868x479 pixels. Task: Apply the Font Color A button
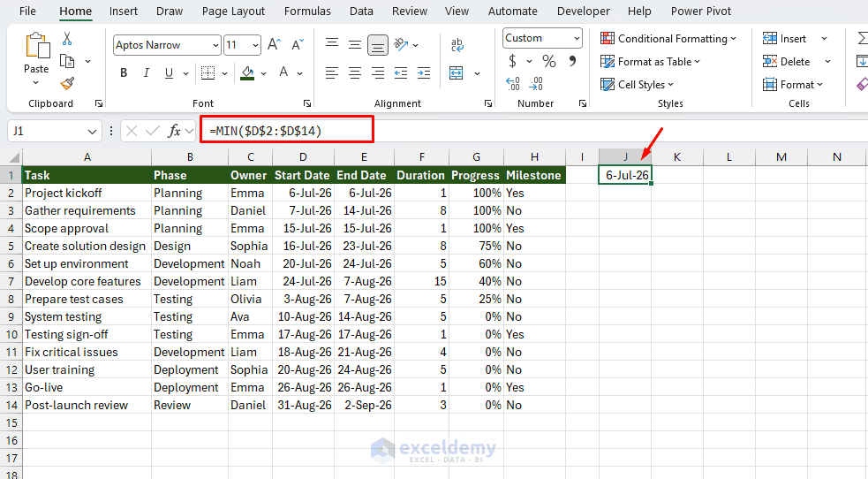(x=283, y=72)
